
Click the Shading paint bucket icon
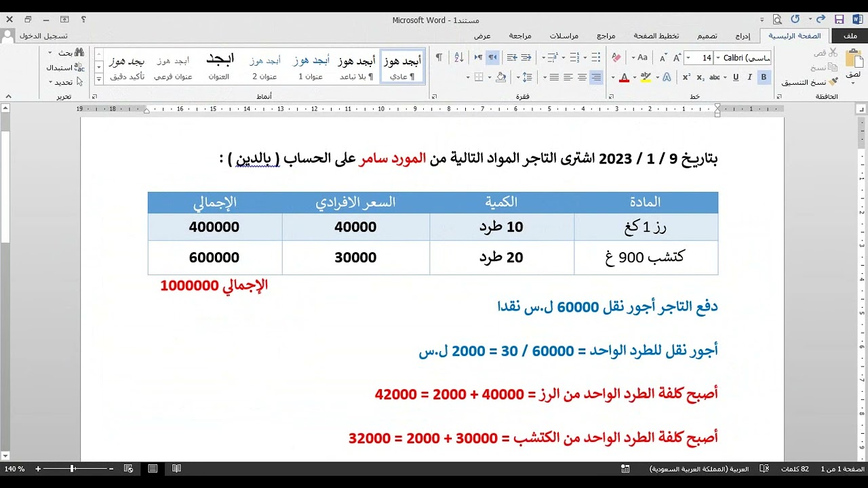tap(500, 77)
